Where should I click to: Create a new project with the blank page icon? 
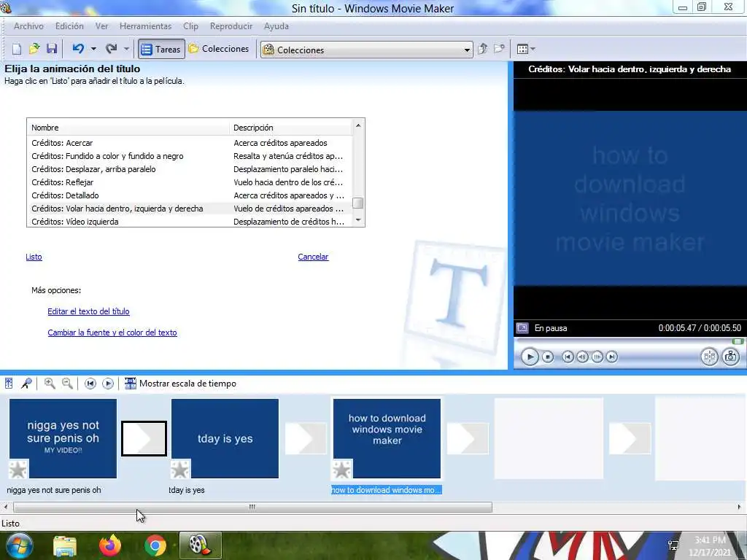pos(17,49)
